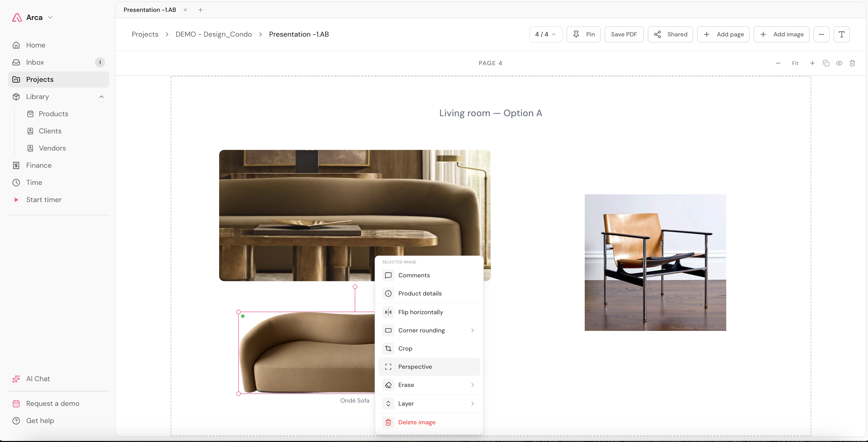Choose Delete image
Viewport: 868px width, 442px height.
click(x=429, y=422)
